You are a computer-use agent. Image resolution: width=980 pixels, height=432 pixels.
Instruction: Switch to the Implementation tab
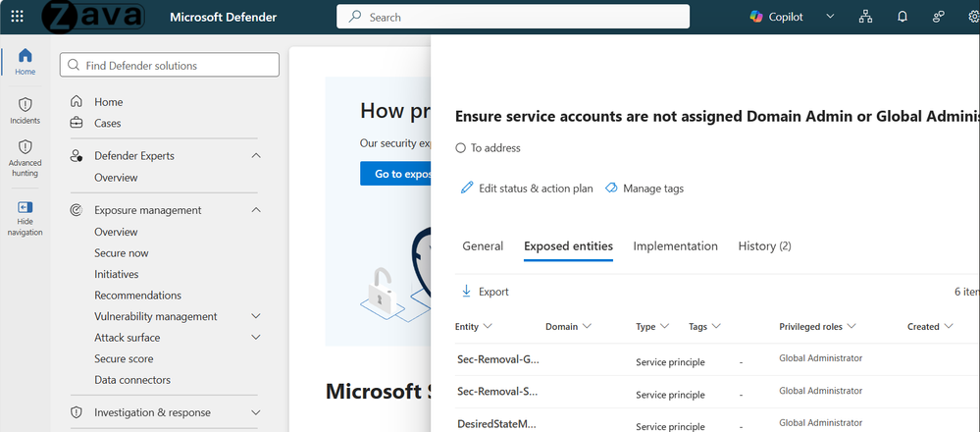(x=675, y=246)
